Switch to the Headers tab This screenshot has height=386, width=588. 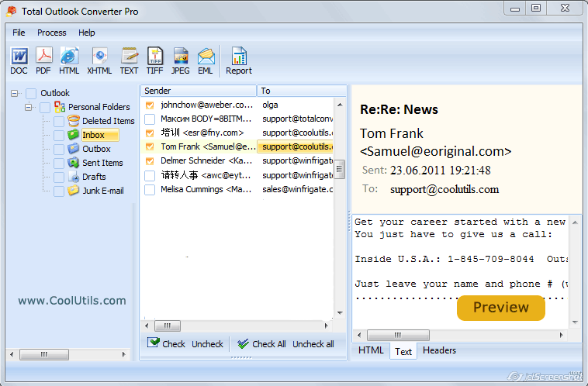pos(440,350)
